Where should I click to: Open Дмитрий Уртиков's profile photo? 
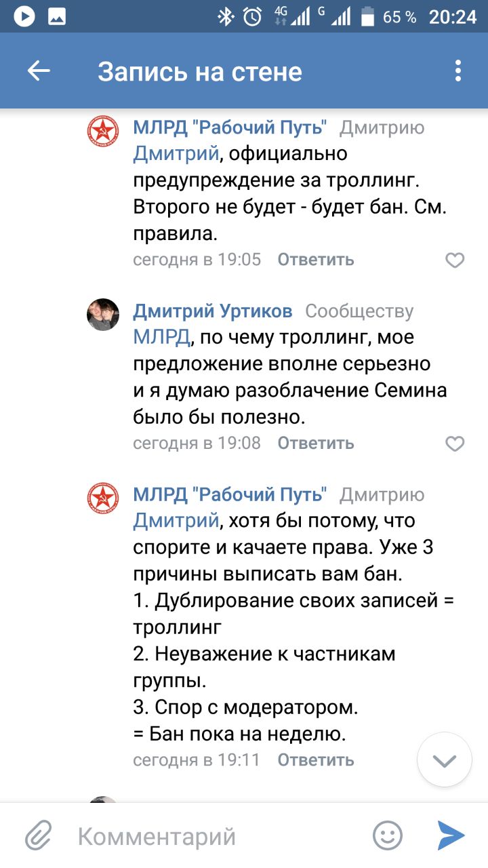(103, 314)
